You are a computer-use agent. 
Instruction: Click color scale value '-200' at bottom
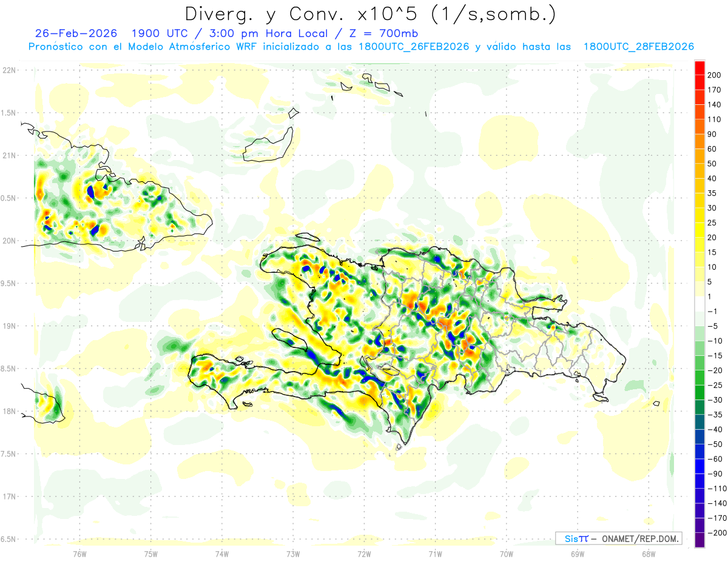click(x=718, y=533)
